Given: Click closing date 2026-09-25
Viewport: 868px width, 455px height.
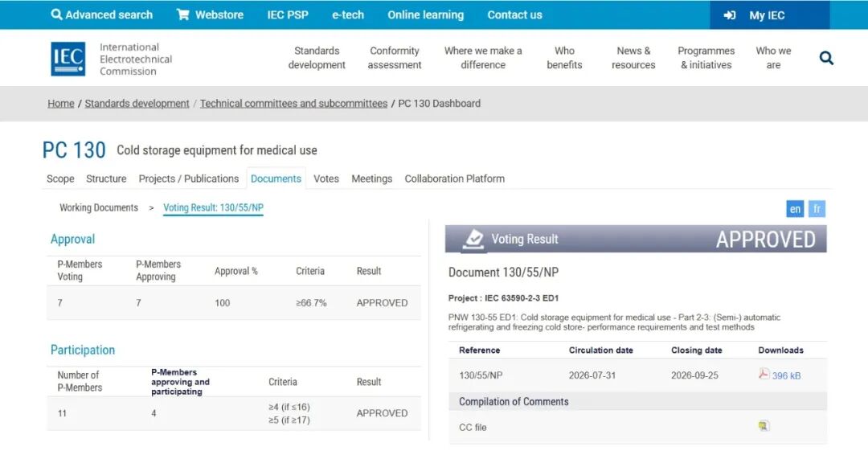Looking at the screenshot, I should 694,375.
